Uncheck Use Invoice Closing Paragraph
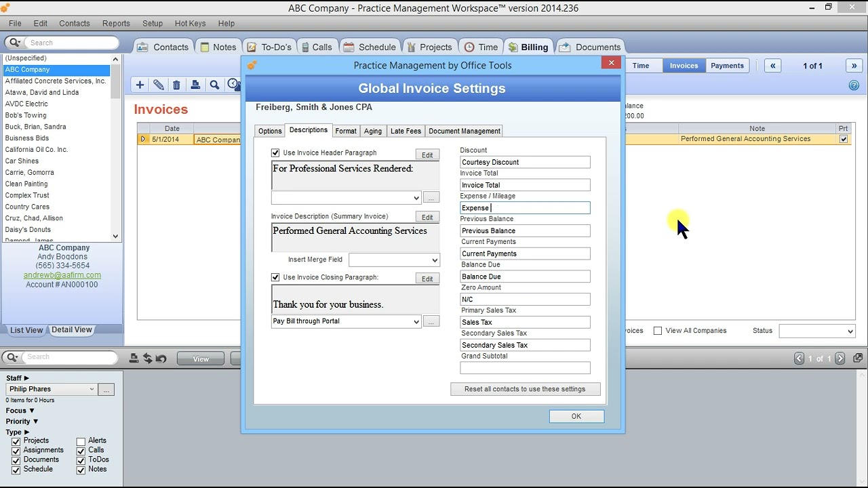This screenshot has width=868, height=488. click(275, 277)
